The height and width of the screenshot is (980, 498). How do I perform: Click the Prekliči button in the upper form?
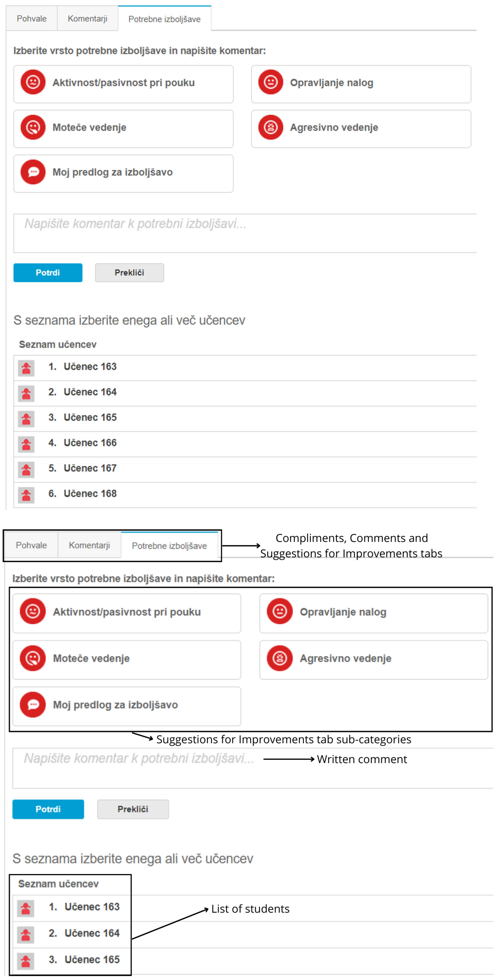click(129, 272)
